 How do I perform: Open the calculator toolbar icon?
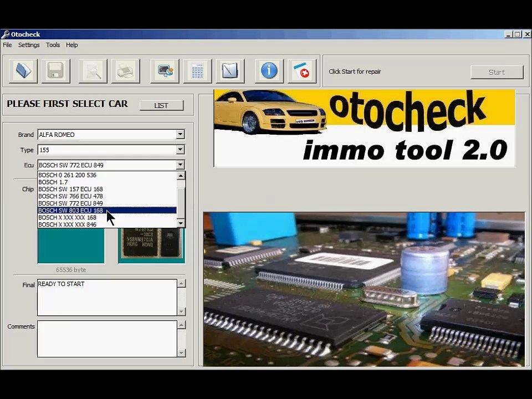[x=197, y=71]
